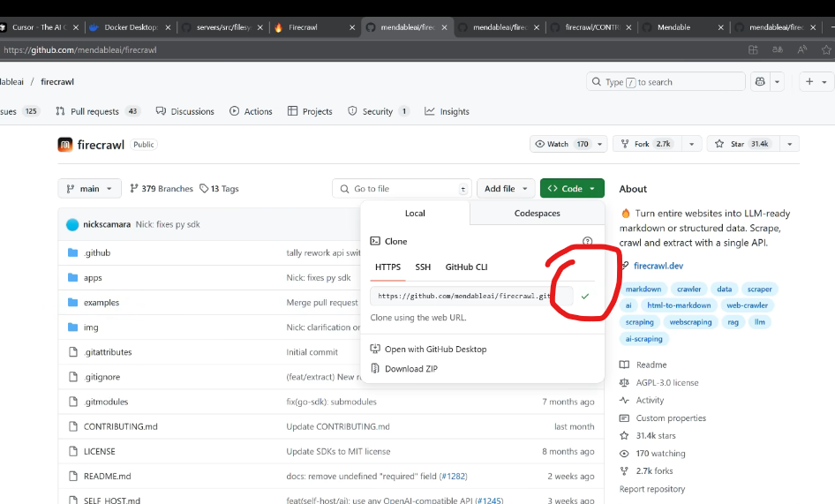
Task: Select GitHub CLI clone method
Action: pos(467,267)
